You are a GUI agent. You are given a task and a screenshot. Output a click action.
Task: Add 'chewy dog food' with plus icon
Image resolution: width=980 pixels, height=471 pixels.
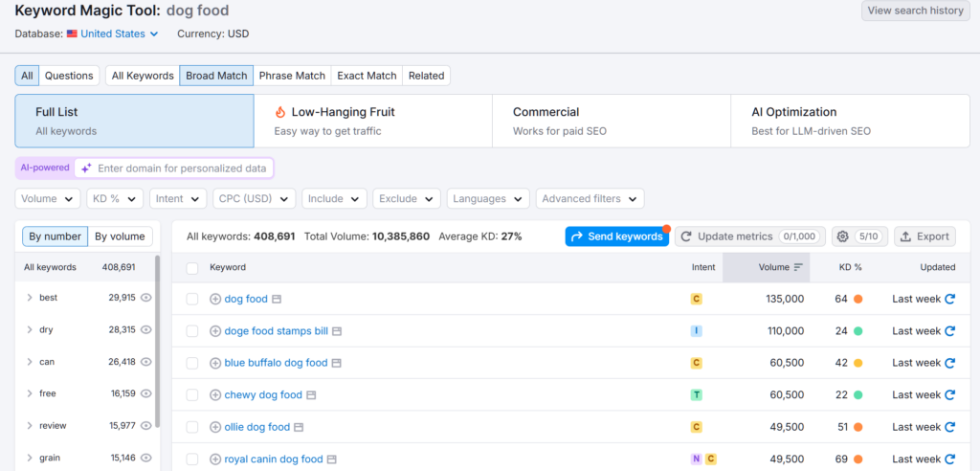[x=215, y=394]
